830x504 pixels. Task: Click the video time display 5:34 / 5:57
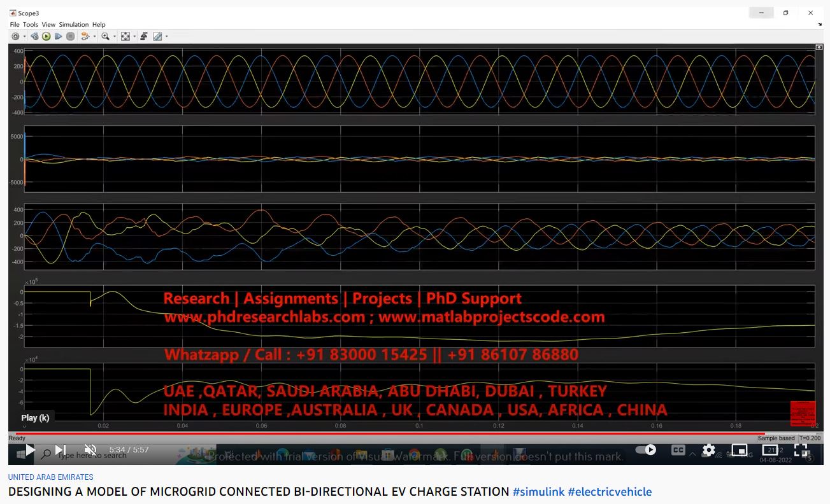pyautogui.click(x=129, y=450)
